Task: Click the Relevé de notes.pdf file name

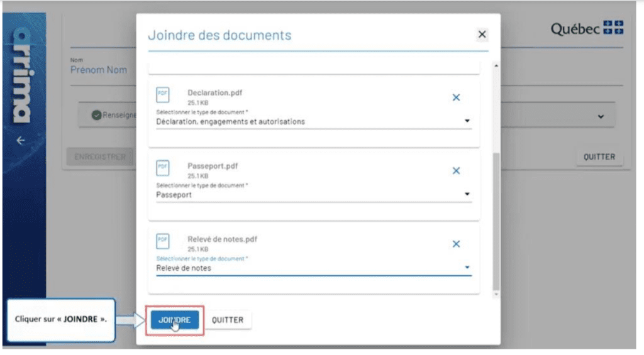Action: (222, 239)
